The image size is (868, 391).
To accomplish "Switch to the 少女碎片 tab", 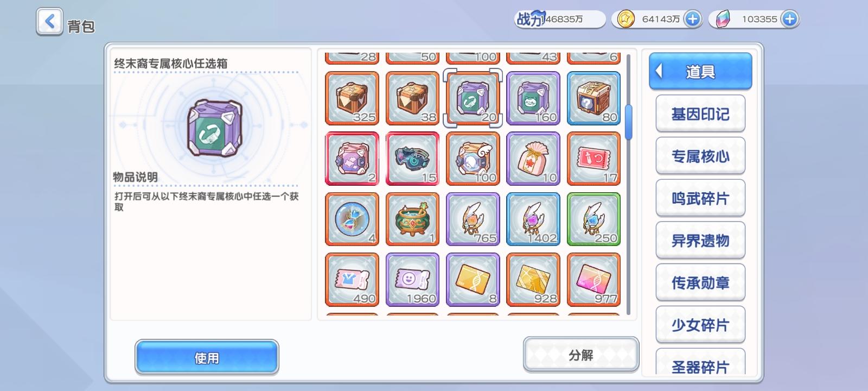I will [x=700, y=325].
